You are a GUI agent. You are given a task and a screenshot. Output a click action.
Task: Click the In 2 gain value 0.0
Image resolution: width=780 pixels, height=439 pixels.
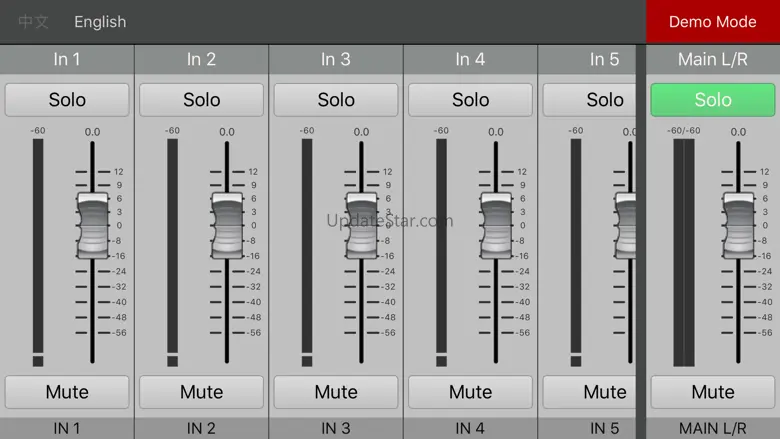[x=227, y=132]
